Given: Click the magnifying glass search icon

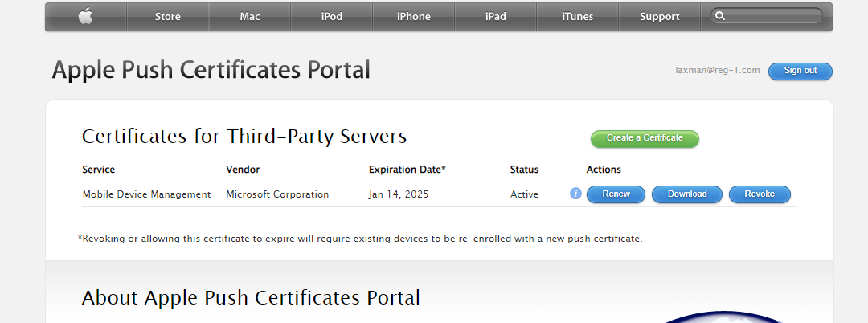Looking at the screenshot, I should [x=720, y=16].
